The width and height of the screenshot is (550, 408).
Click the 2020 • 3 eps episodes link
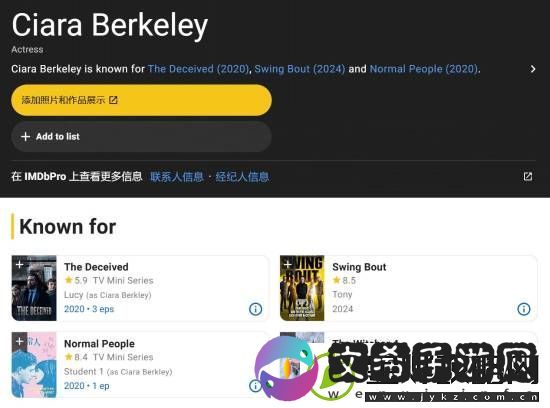pos(89,309)
